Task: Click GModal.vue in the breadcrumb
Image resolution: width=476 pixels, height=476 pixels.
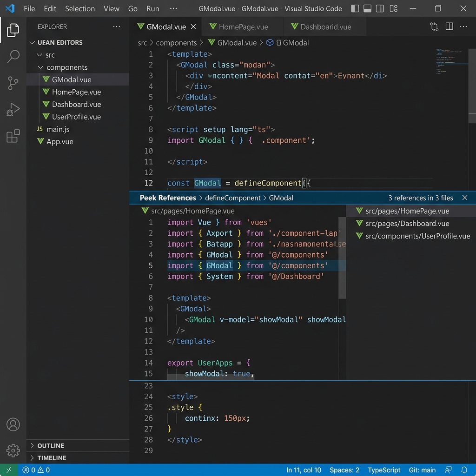Action: (x=232, y=43)
